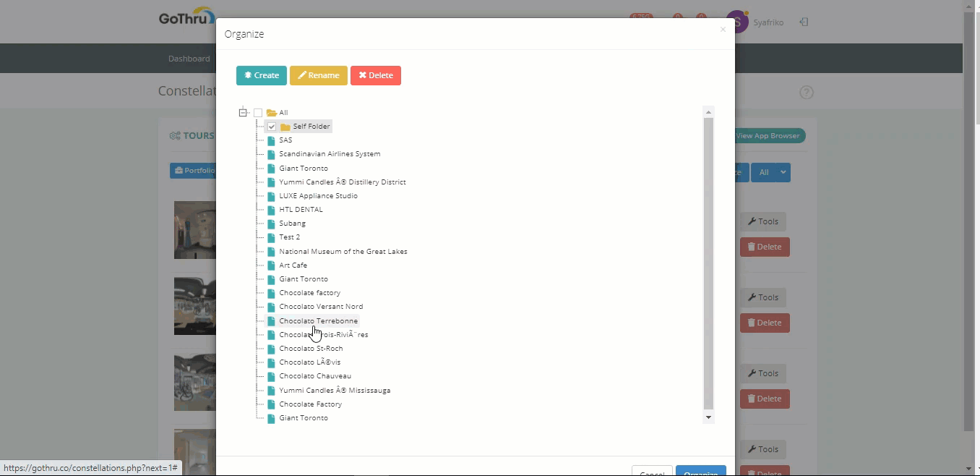This screenshot has width=980, height=476.
Task: Click the Portfolio button behind dialog
Action: (x=194, y=171)
